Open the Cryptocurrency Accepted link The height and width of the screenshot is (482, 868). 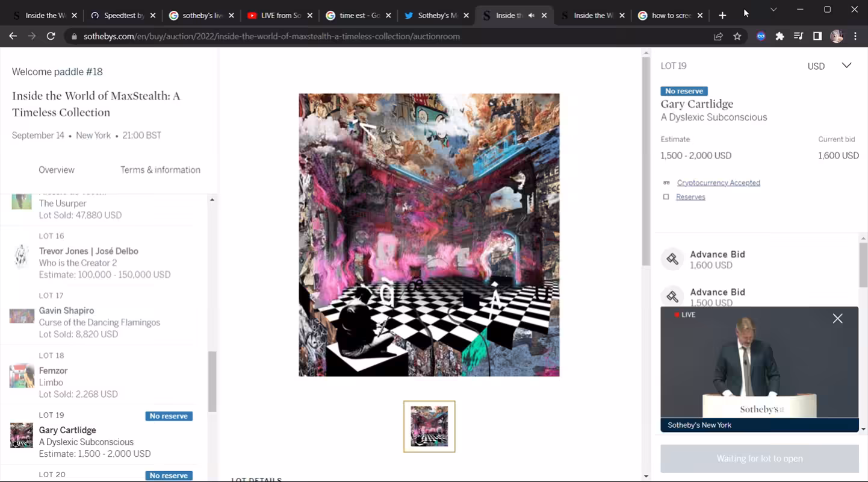tap(718, 183)
